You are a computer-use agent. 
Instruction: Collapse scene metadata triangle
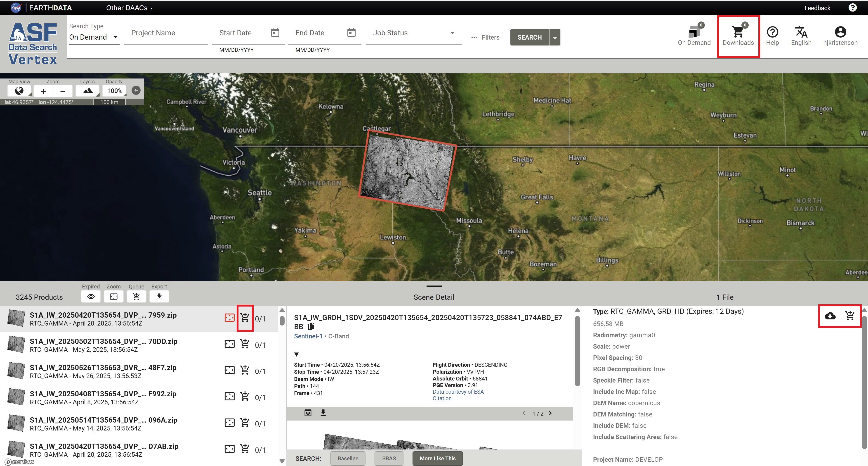[x=297, y=354]
